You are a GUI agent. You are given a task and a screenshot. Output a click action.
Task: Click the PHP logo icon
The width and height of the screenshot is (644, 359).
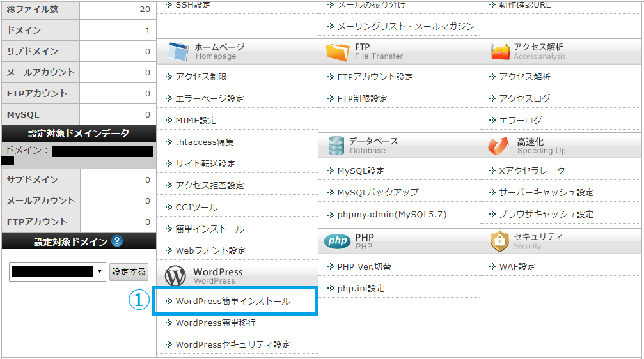(337, 241)
